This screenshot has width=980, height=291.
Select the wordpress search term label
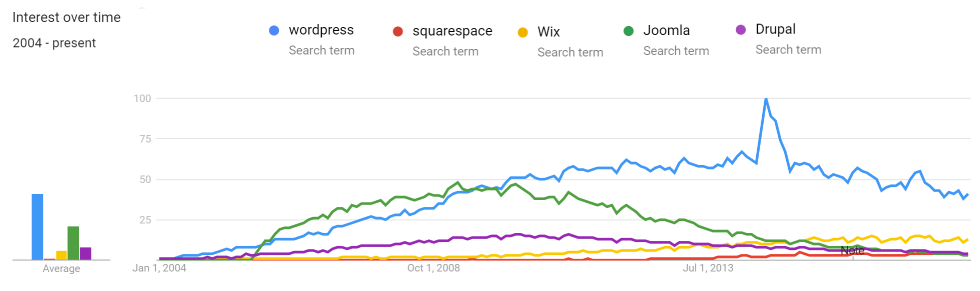click(321, 30)
